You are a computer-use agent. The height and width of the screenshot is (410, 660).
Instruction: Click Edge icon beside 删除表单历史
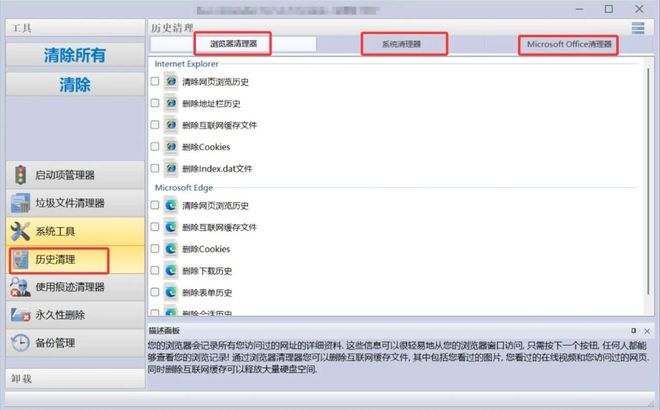click(x=170, y=292)
